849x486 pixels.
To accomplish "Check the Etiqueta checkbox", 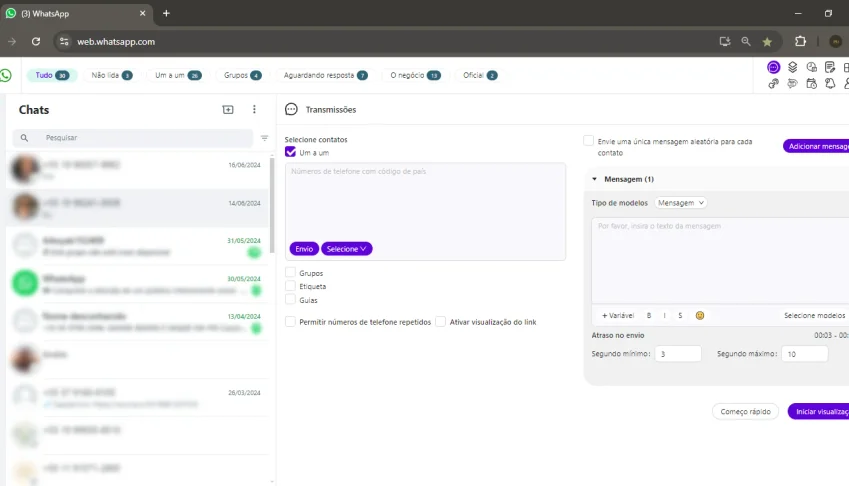I will (x=291, y=286).
